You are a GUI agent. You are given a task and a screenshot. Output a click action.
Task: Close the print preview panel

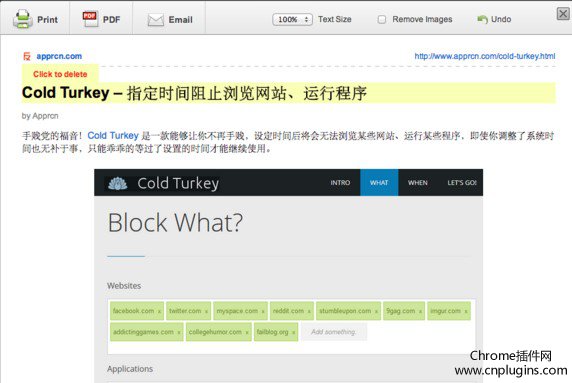coord(563,14)
